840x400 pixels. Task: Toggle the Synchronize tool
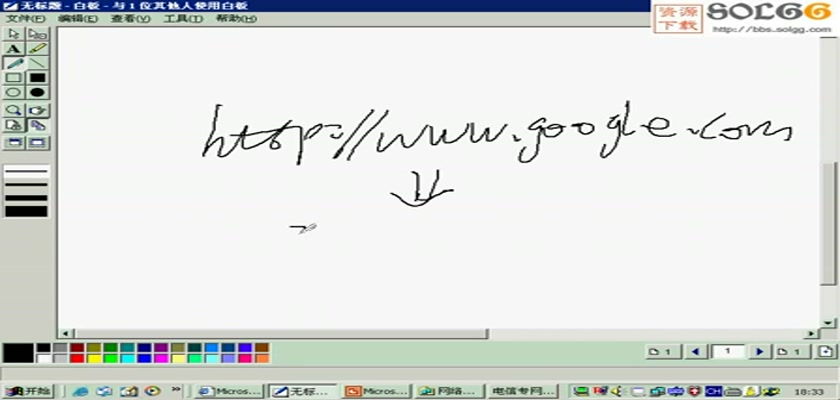(38, 125)
